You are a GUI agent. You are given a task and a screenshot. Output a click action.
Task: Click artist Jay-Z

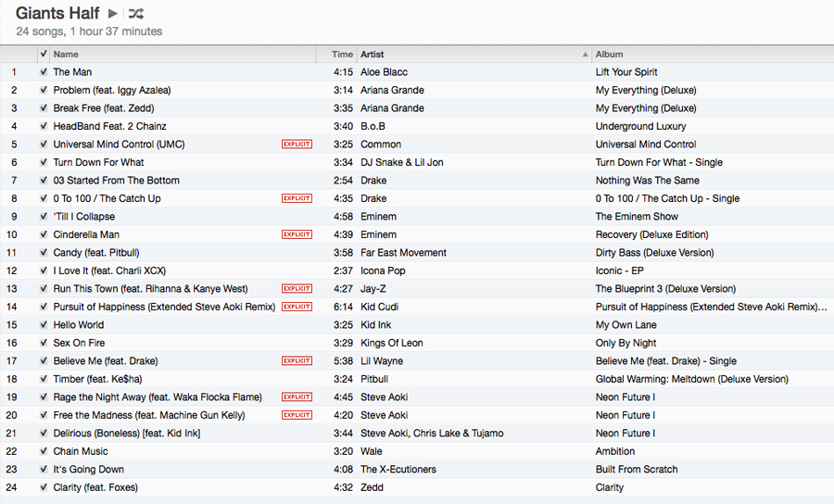(373, 289)
